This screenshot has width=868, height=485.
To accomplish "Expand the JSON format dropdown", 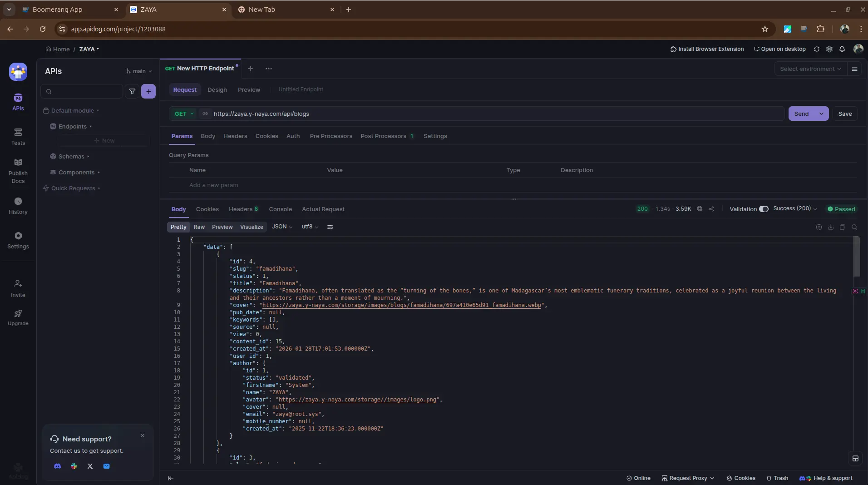I will (x=282, y=227).
